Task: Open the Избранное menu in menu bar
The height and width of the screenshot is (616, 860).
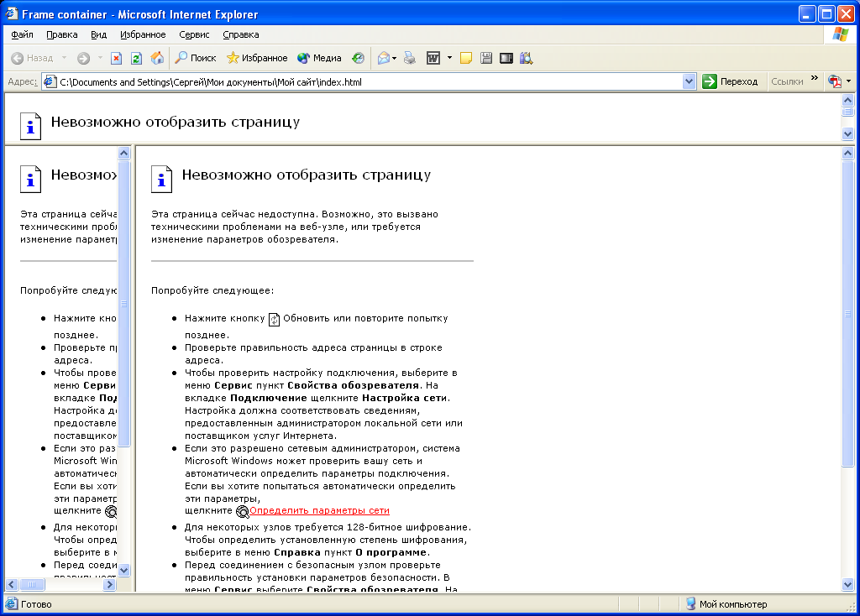Action: coord(143,34)
